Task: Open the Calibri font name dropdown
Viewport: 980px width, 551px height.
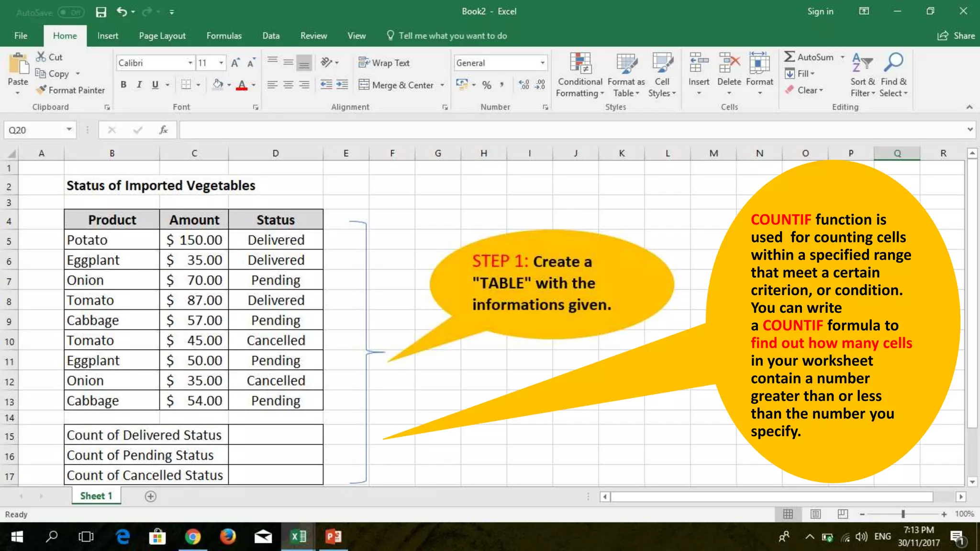Action: (x=190, y=63)
